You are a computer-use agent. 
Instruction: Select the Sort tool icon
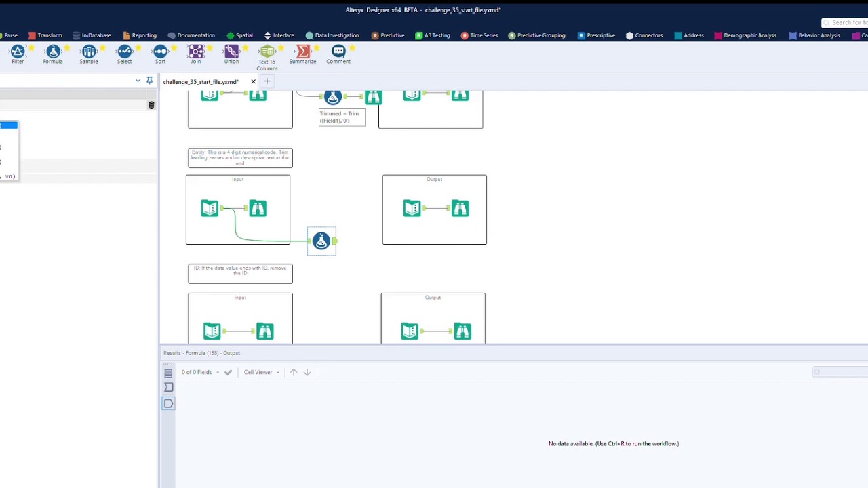point(160,52)
